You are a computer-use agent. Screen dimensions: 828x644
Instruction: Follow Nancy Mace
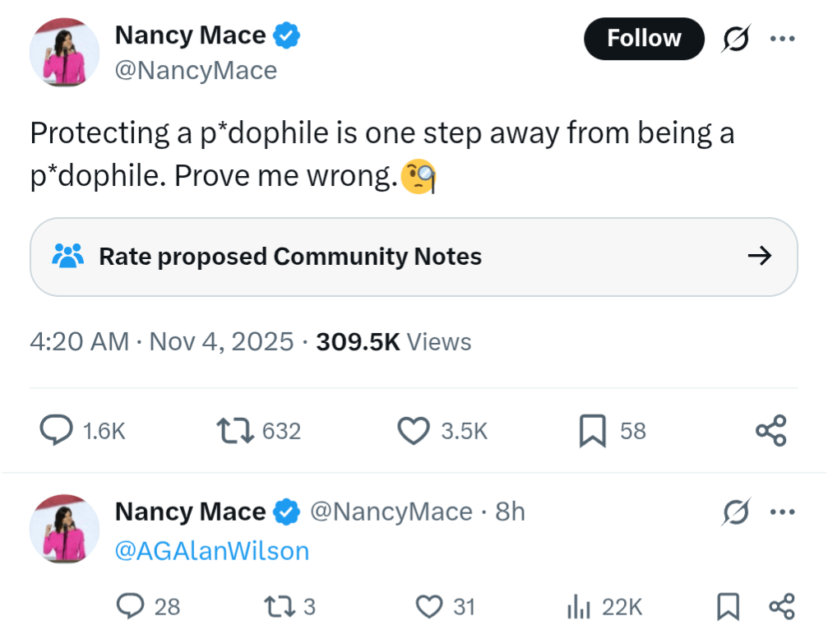coord(644,39)
